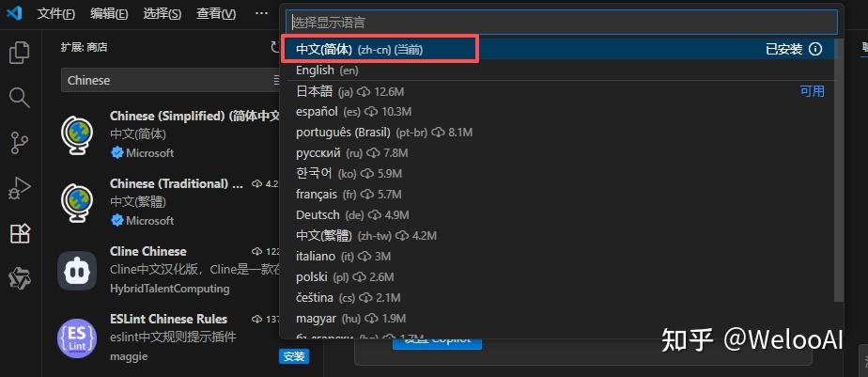The image size is (868, 377).
Task: Select polski (pl) language option
Action: [x=561, y=276]
